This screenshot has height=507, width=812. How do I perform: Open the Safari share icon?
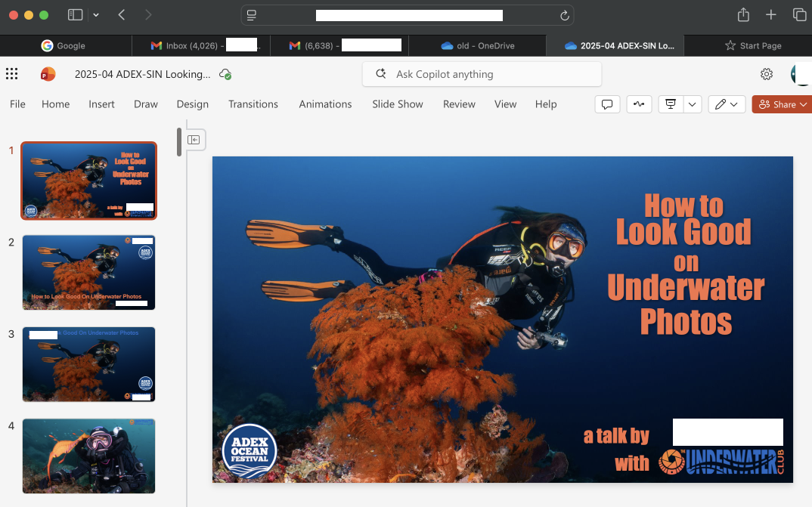click(743, 14)
